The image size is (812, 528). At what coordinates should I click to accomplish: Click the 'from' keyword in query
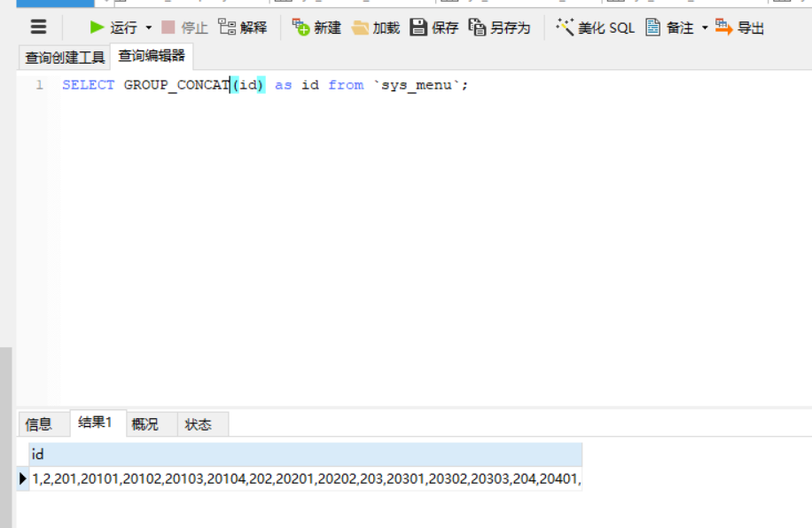346,85
